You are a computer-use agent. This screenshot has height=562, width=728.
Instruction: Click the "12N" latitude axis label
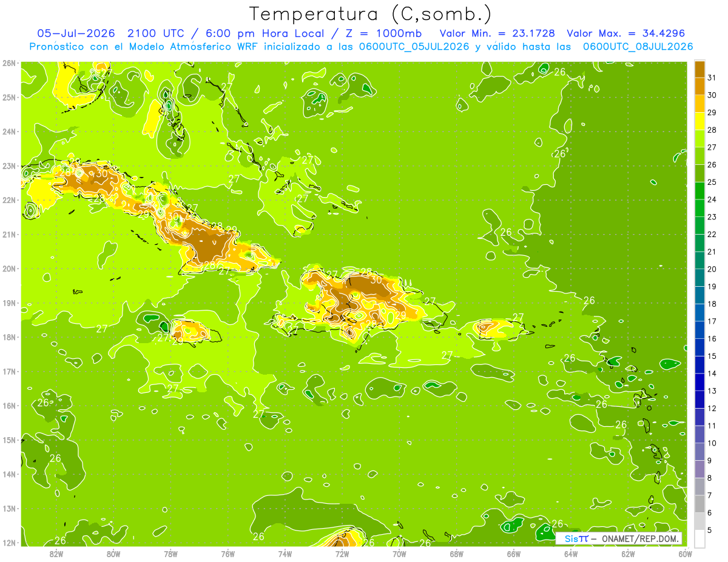point(9,543)
